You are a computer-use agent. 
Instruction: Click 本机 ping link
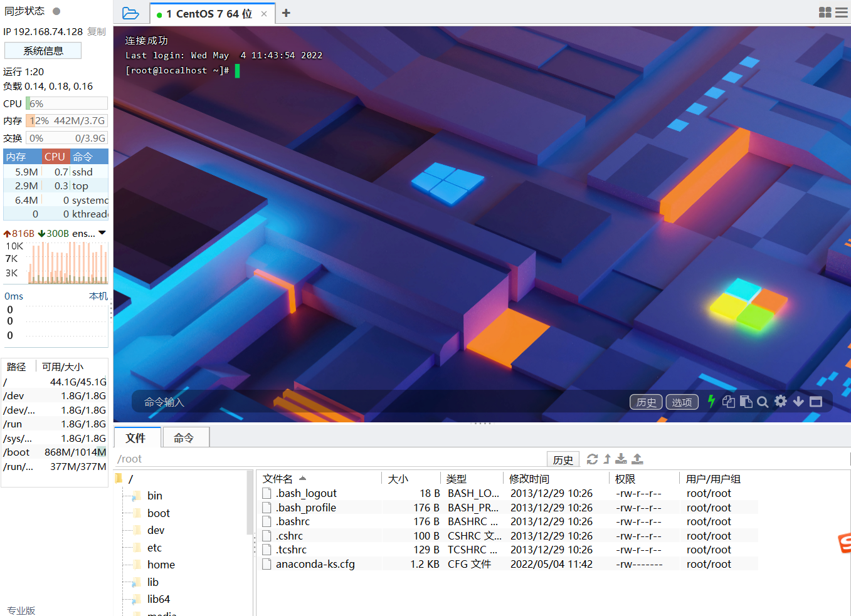click(98, 296)
